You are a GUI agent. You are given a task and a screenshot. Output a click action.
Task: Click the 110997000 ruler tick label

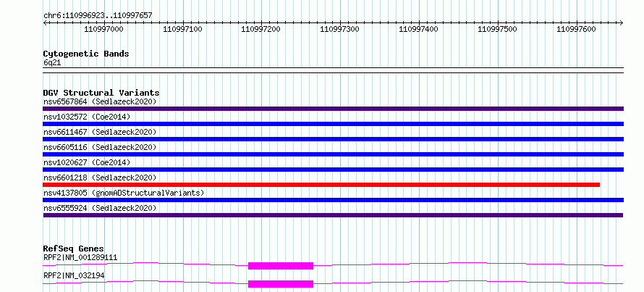coord(103,29)
